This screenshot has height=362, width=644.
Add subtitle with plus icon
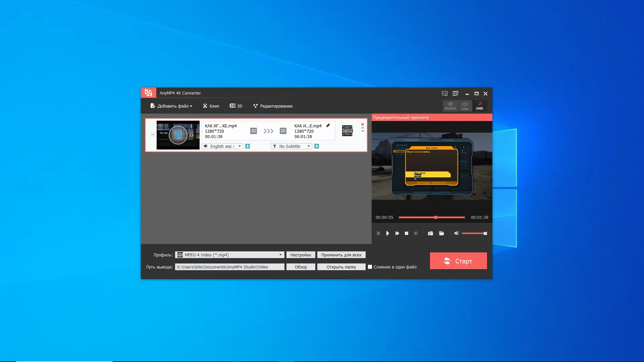coord(317,146)
